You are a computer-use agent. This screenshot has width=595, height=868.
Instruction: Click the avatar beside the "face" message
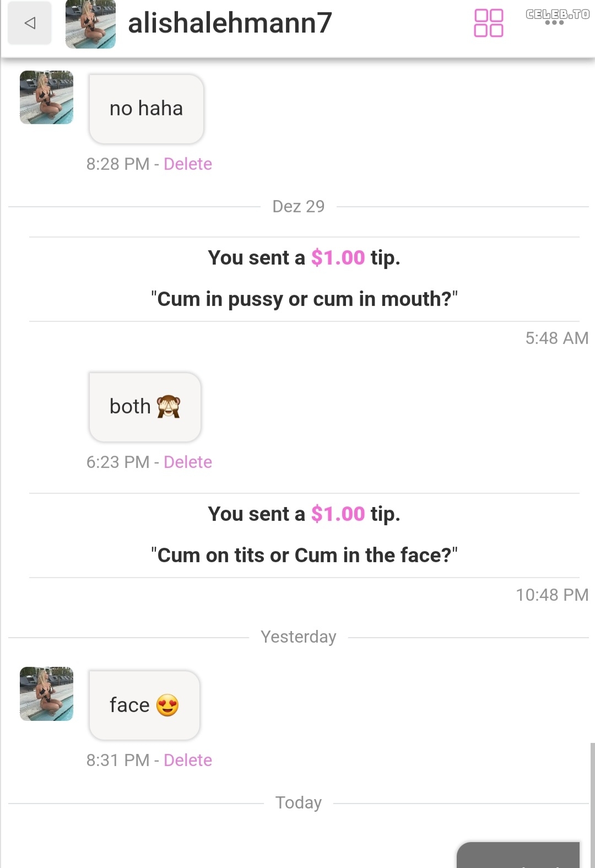coord(47,694)
